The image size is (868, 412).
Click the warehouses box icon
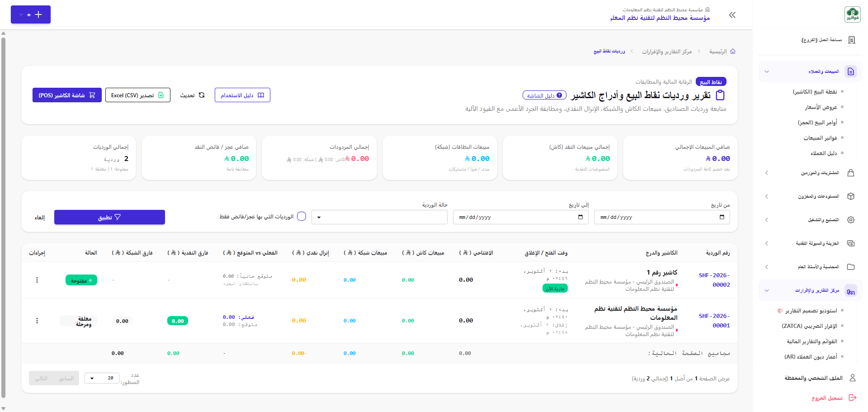[x=851, y=196]
